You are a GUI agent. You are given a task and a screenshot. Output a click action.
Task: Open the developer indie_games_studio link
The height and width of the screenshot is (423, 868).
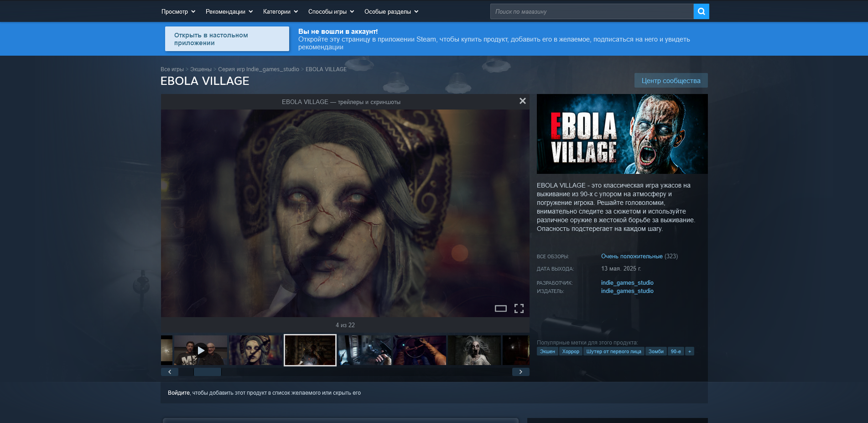tap(627, 283)
